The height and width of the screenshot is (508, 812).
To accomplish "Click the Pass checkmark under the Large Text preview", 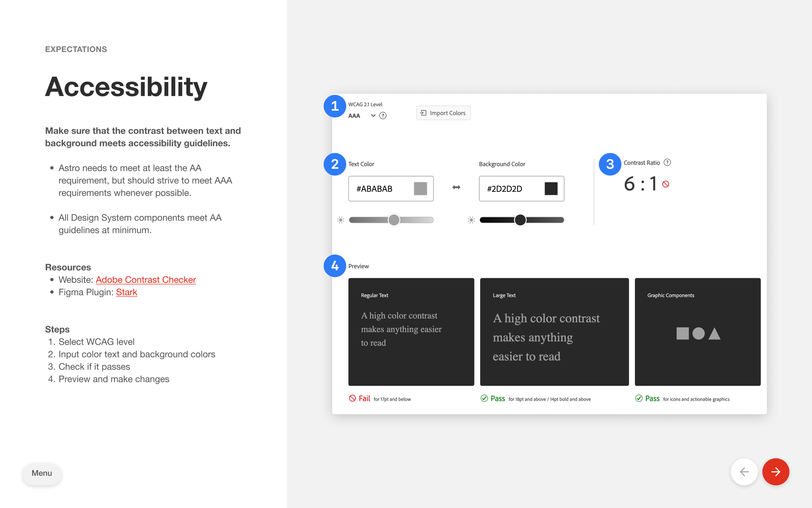I will click(484, 398).
